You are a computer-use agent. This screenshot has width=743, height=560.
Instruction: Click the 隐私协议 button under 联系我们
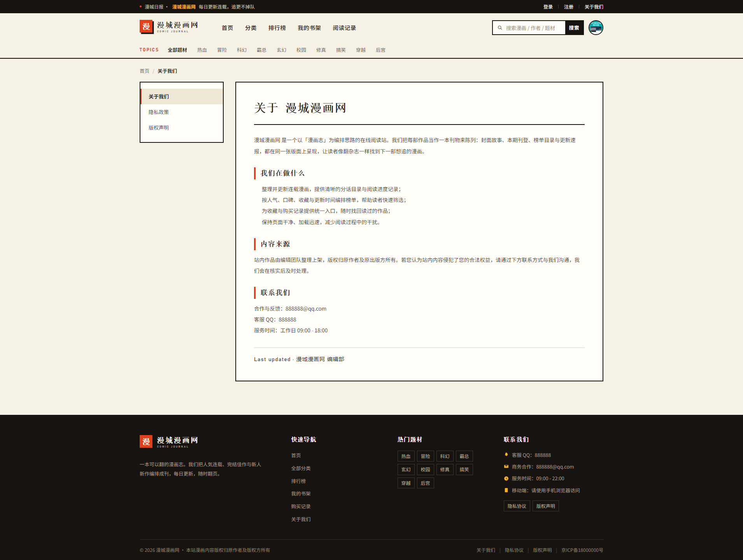point(517,506)
